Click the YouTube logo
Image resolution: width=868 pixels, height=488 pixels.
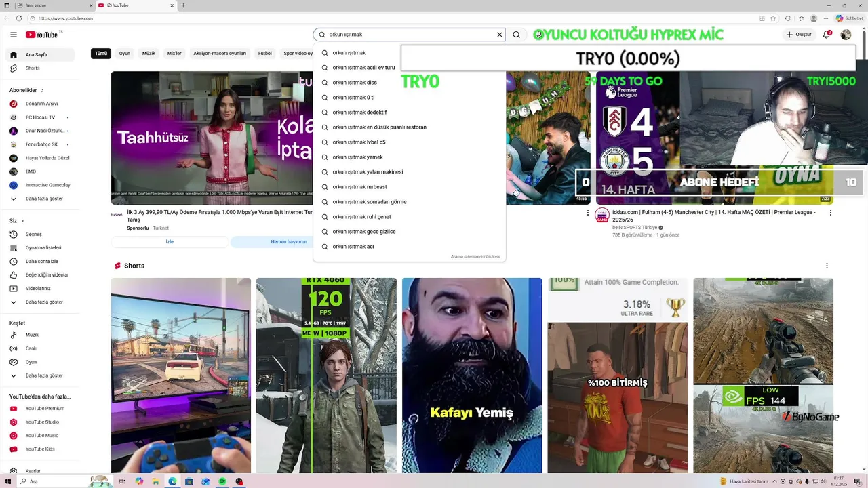tap(42, 35)
